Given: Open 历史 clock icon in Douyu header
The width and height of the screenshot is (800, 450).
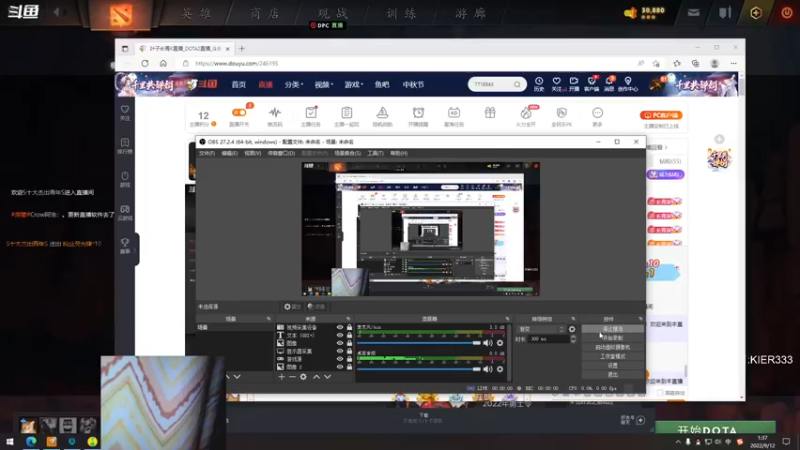Looking at the screenshot, I should click(x=539, y=81).
